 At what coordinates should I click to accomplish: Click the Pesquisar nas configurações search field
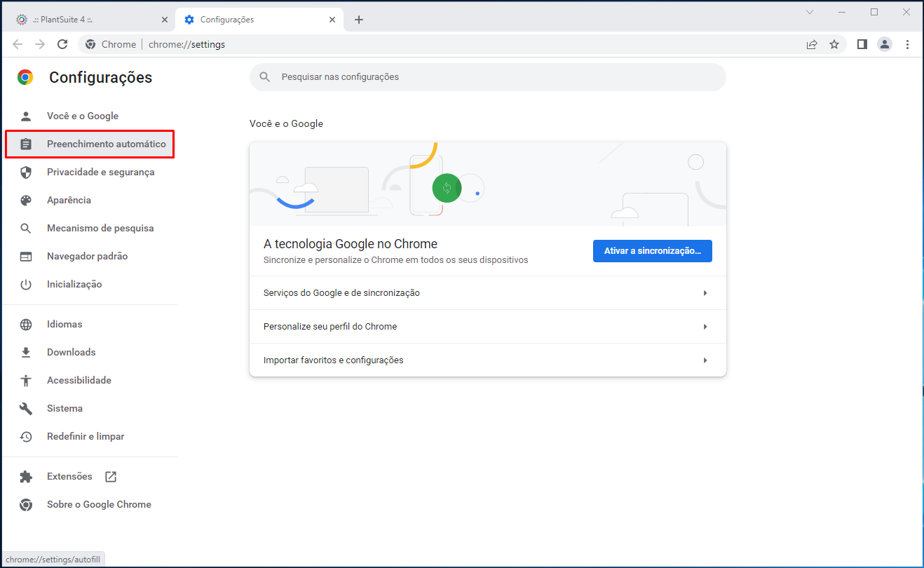[488, 77]
